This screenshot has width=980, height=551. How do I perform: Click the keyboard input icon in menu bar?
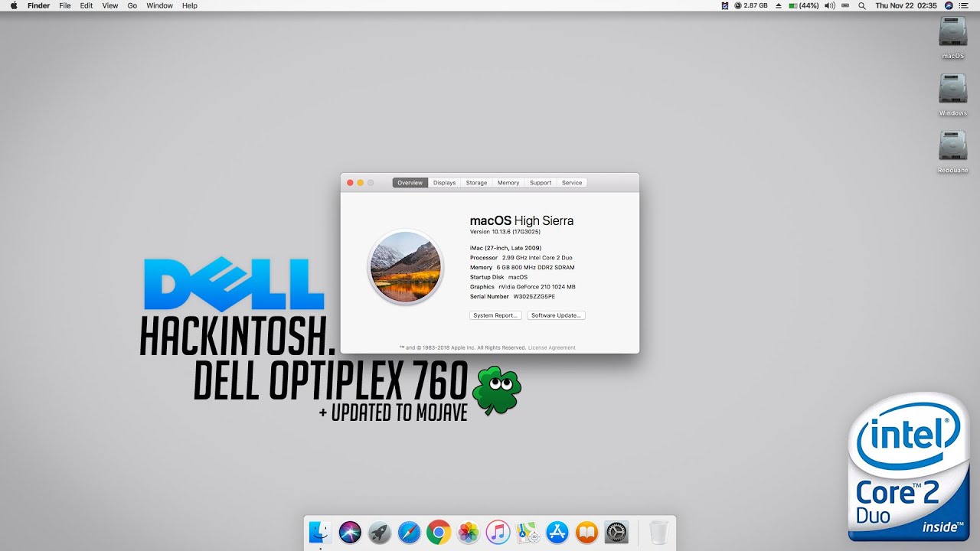(x=844, y=5)
